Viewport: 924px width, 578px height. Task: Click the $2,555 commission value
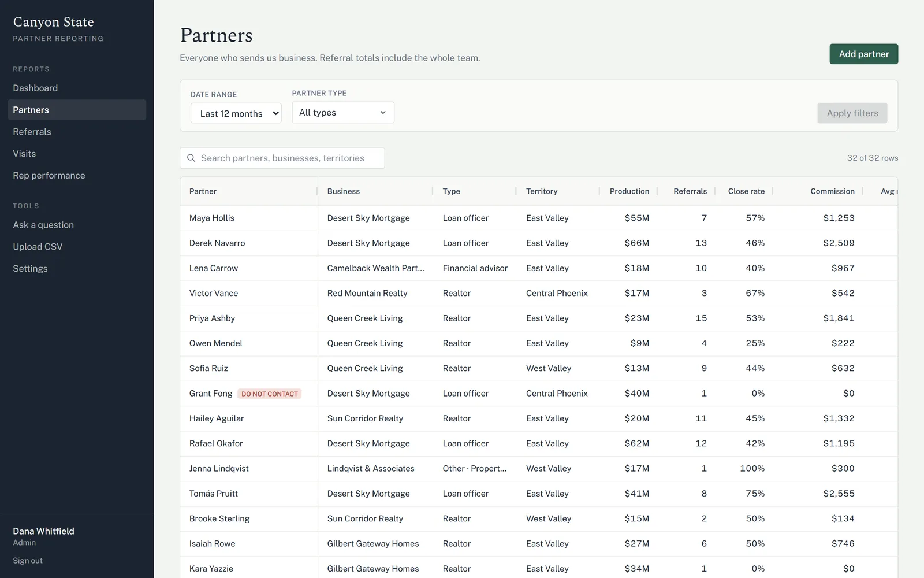[839, 494]
